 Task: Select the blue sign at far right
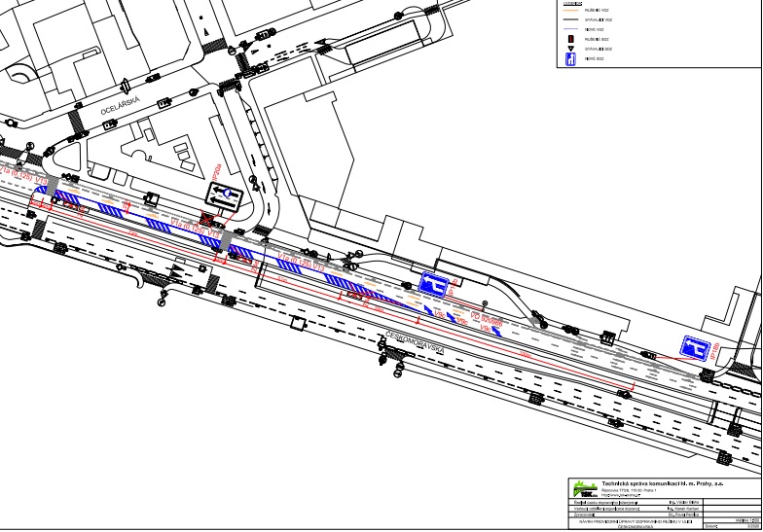695,346
